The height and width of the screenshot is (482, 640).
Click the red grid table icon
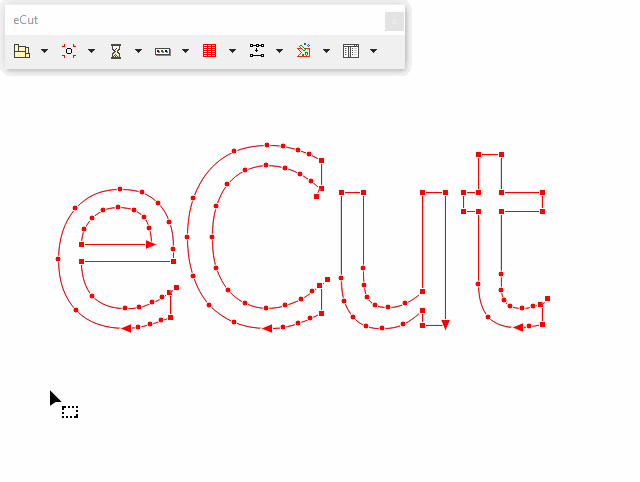(x=209, y=51)
